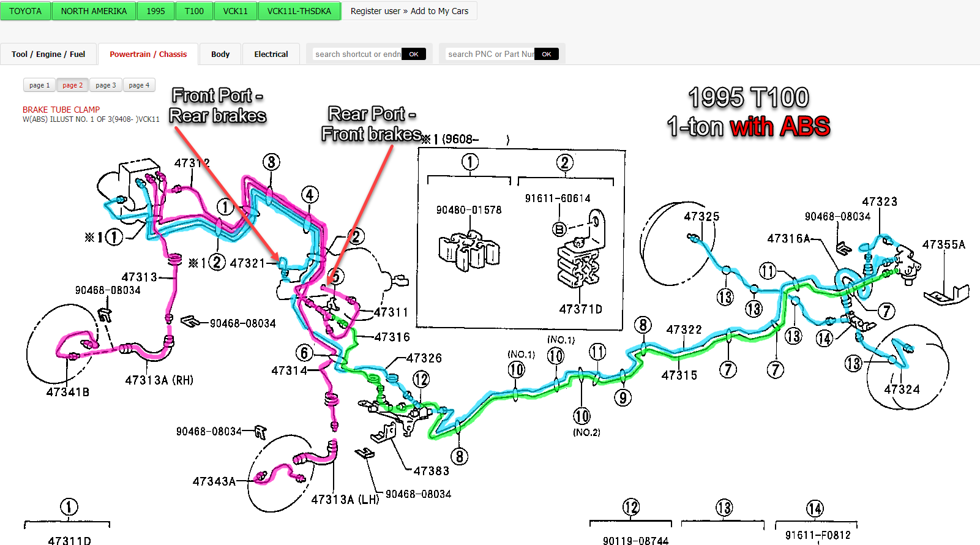Open the VCK11L-THSDKA breadcrumb
The image size is (980, 545).
[x=299, y=11]
